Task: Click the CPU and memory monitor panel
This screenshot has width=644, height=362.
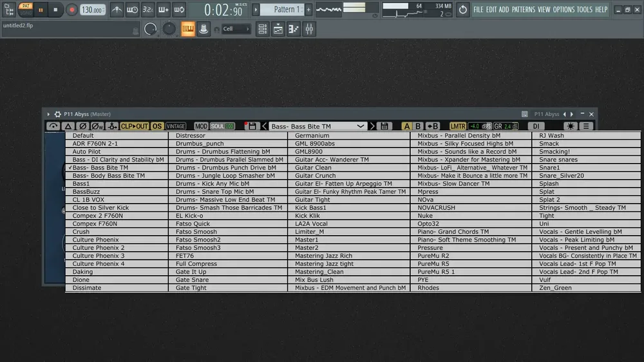Action: (417, 10)
